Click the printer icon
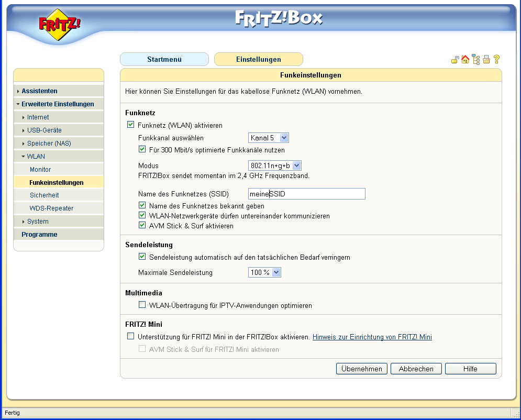Screen dimensions: 521x420 [x=486, y=60]
